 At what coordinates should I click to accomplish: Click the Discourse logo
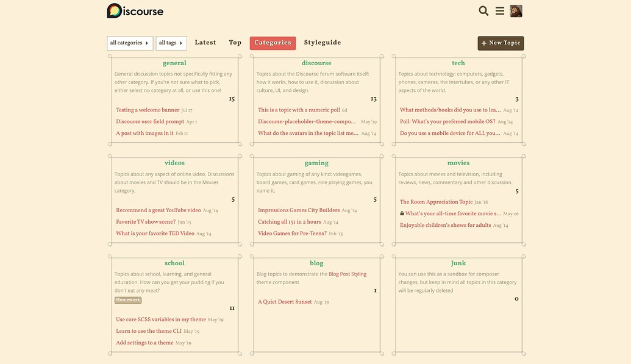(x=135, y=11)
